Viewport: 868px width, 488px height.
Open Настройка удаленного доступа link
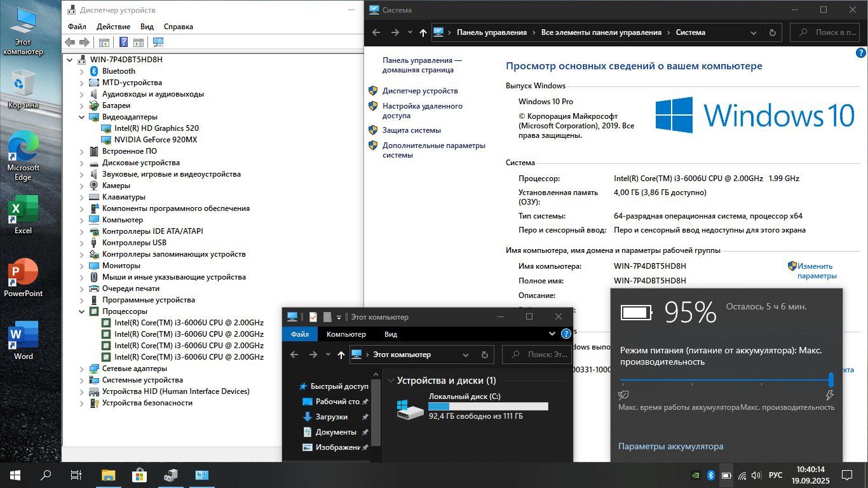423,111
